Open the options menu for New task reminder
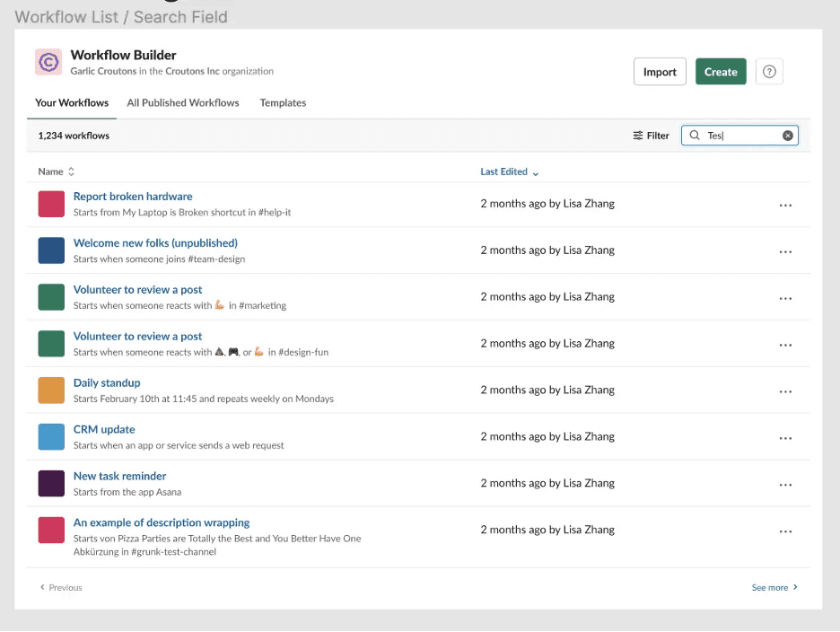840x632 pixels. pos(785,485)
